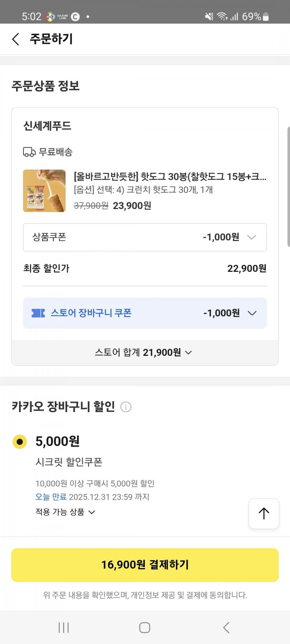Tap the 16,900원 결제하기 payment button
This screenshot has height=644, width=290.
tap(145, 565)
